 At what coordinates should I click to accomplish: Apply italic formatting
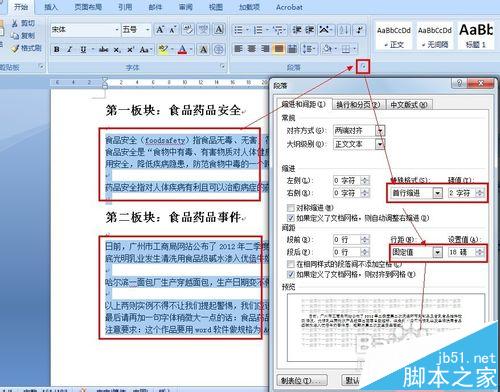pos(70,49)
